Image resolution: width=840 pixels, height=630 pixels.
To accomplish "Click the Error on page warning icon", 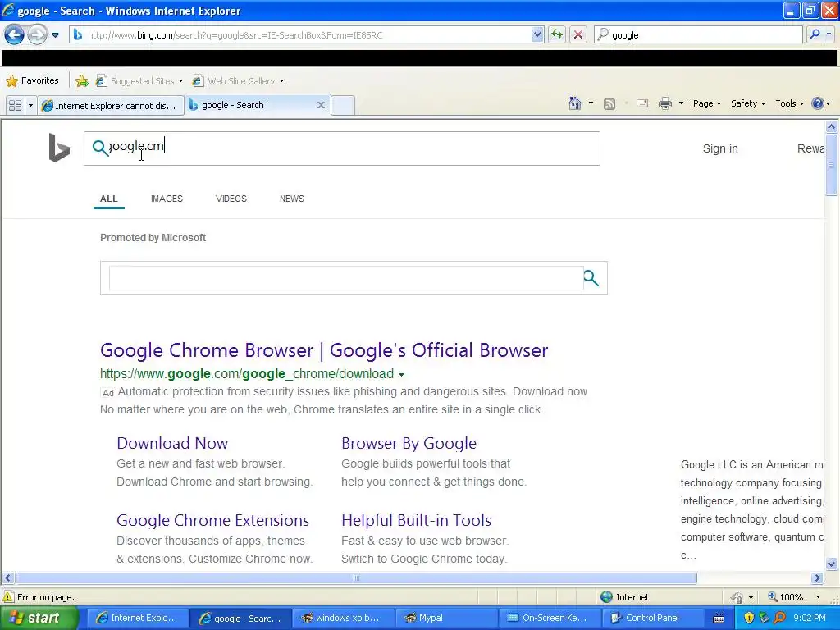I will point(8,597).
